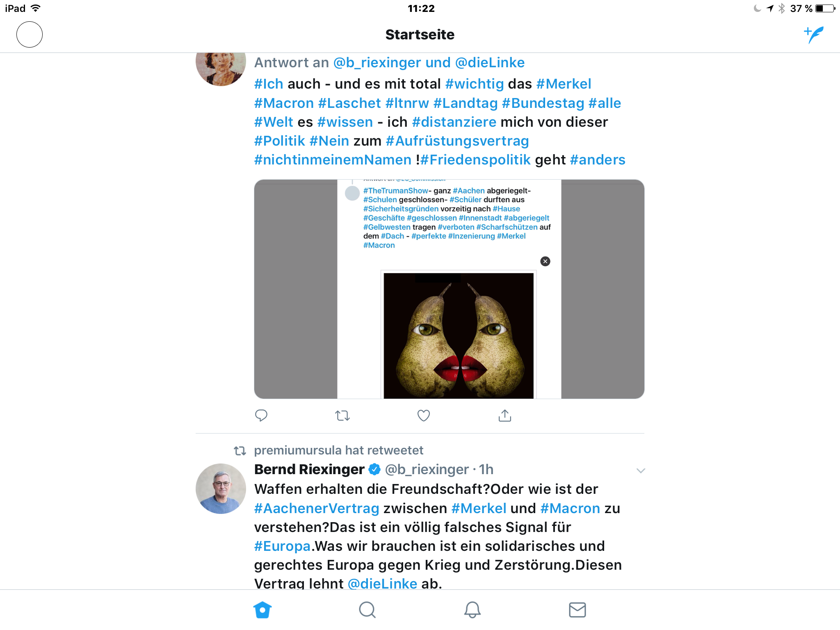
Task: Open the profile avatar circle in the header
Action: click(x=30, y=34)
